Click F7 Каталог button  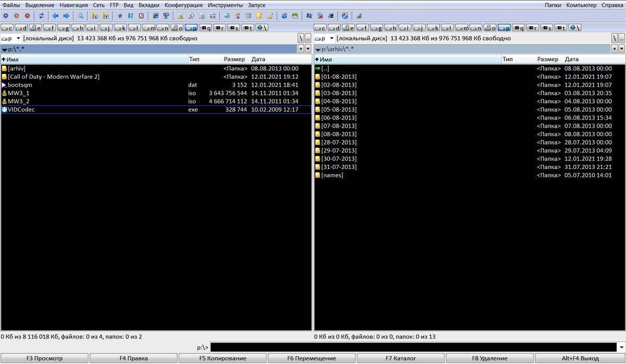coord(401,358)
